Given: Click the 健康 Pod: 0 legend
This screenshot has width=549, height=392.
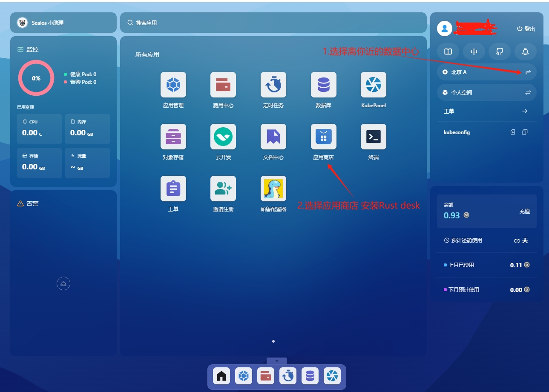Looking at the screenshot, I should [80, 74].
